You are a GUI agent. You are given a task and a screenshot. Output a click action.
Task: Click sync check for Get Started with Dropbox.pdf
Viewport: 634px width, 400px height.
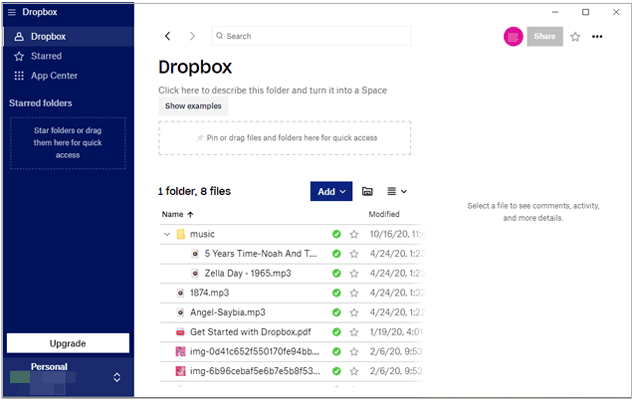[336, 332]
